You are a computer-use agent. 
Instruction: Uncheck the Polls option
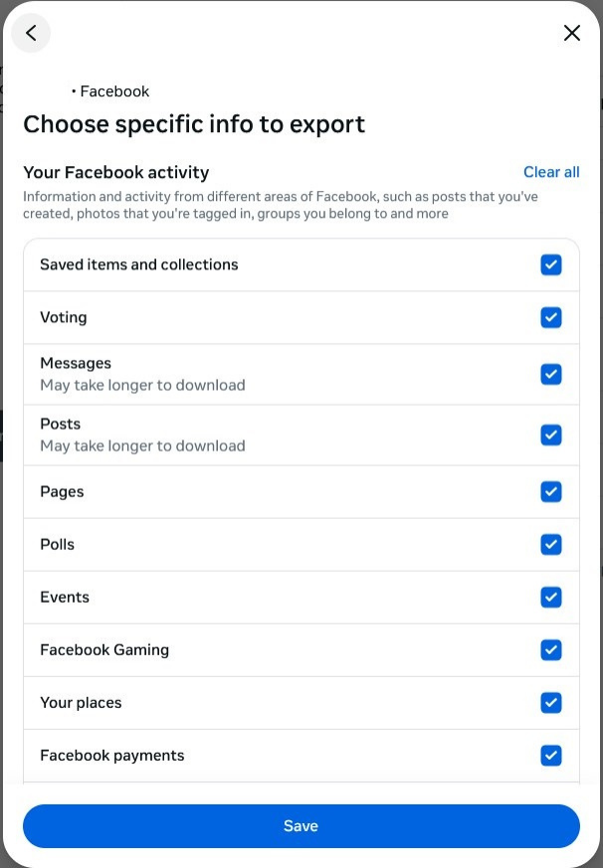point(551,544)
